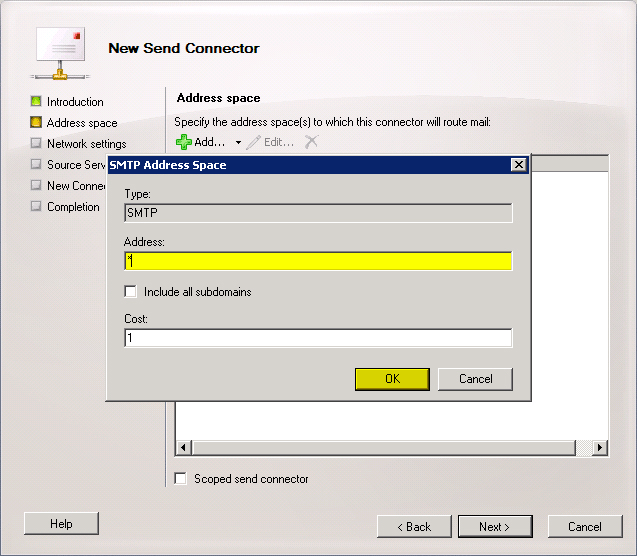637x556 pixels.
Task: Click the Type SMTP field
Action: pos(318,213)
